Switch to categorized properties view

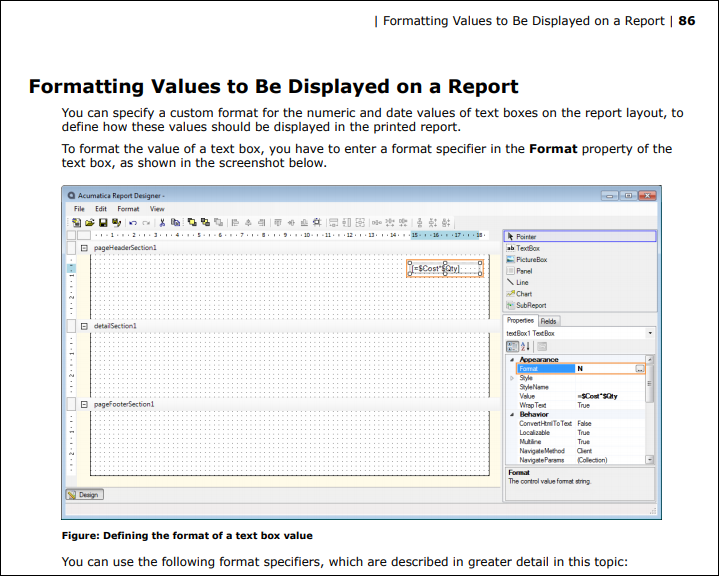click(x=512, y=346)
